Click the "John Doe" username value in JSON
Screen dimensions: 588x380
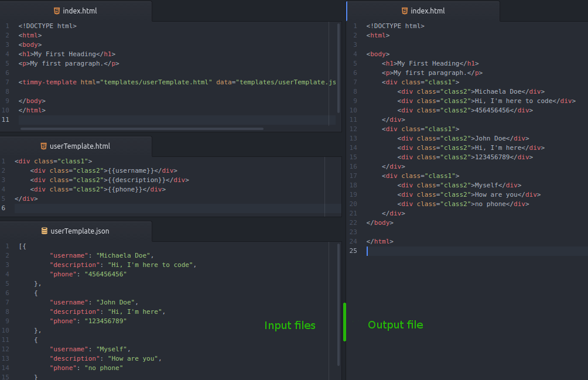click(115, 302)
